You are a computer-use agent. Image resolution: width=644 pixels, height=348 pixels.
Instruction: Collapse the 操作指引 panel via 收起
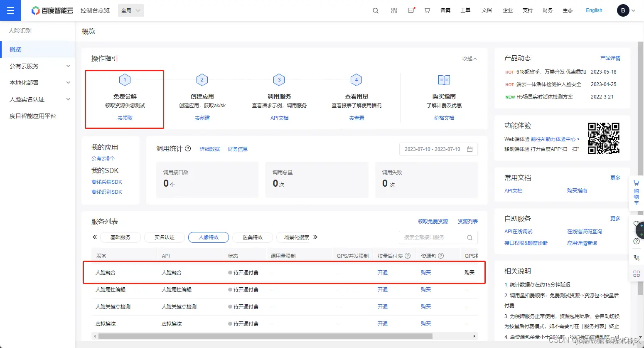469,59
